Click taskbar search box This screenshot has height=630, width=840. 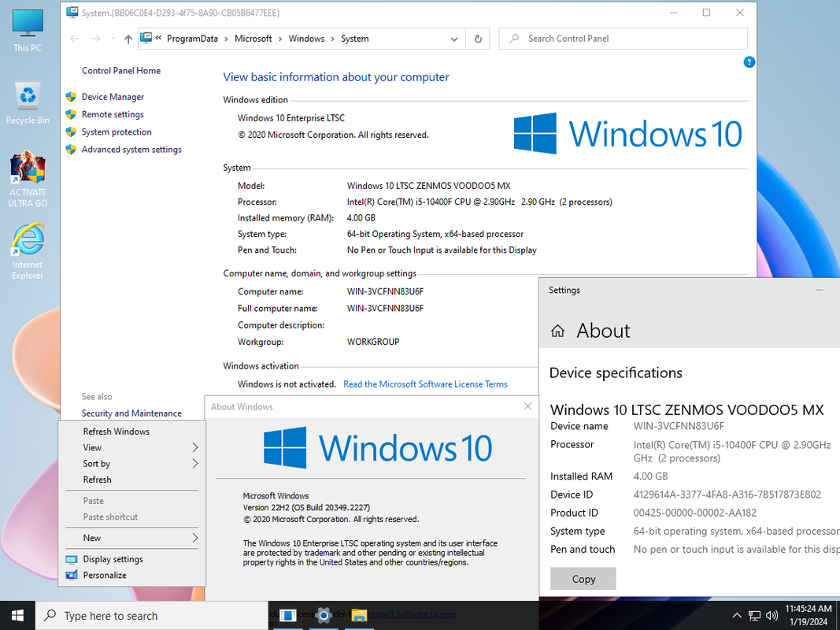click(x=152, y=616)
